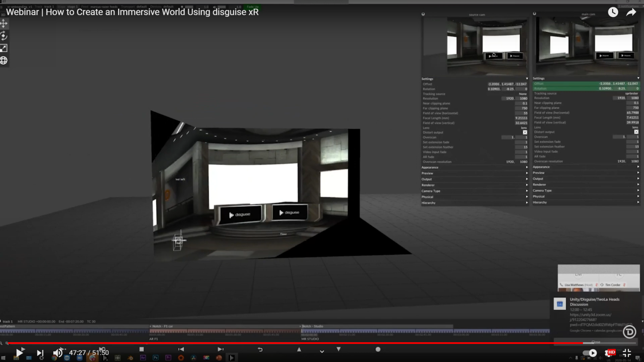Click the disguise channel watermark logo
Image resolution: width=644 pixels, height=362 pixels.
[x=629, y=332]
